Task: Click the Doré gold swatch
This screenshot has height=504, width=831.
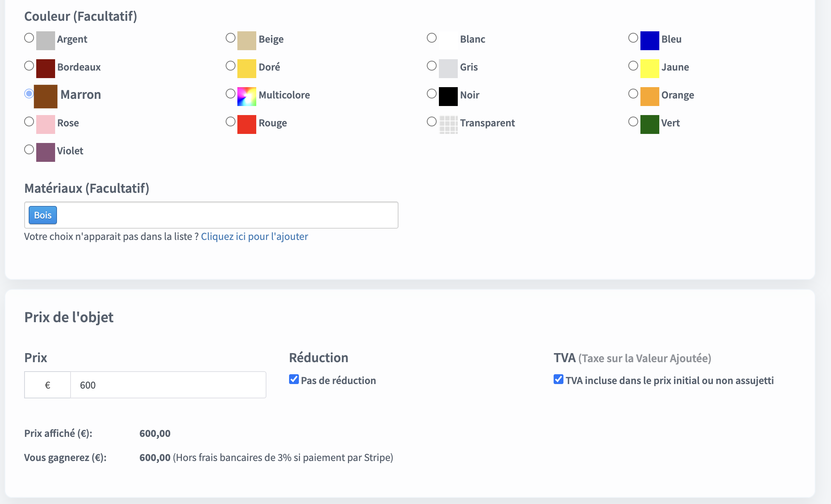Action: pos(246,69)
